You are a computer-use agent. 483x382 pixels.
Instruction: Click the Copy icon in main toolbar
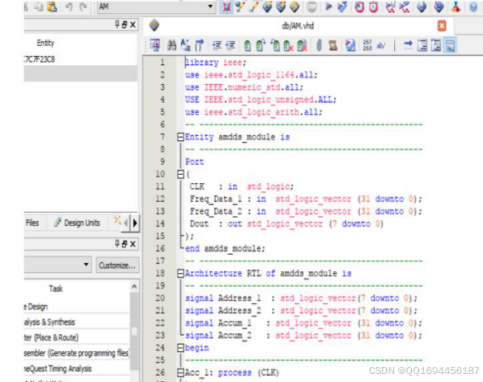point(39,7)
